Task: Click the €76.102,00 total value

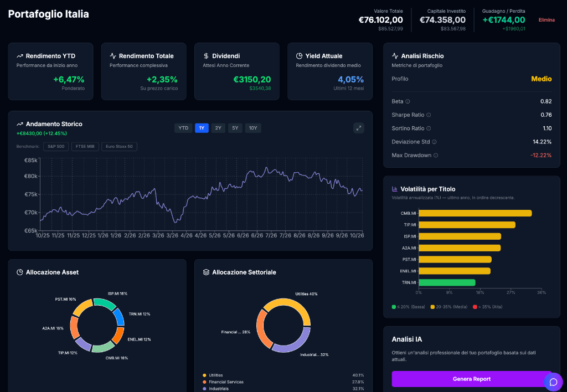Action: 380,20
